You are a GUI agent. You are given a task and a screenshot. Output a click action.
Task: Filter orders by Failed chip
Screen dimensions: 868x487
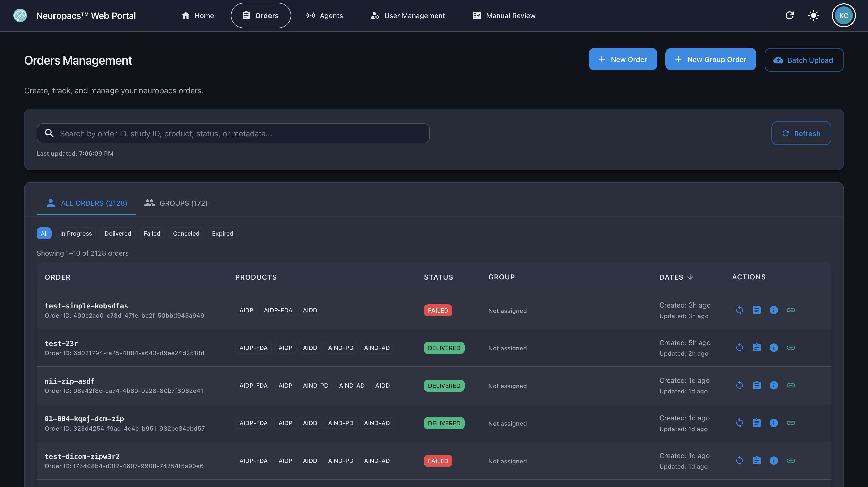[152, 233]
